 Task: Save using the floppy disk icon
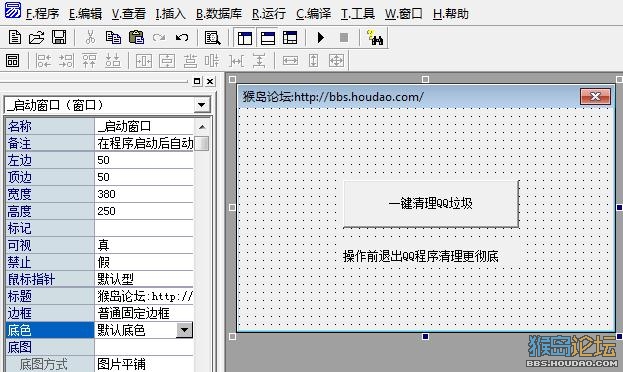coord(59,37)
